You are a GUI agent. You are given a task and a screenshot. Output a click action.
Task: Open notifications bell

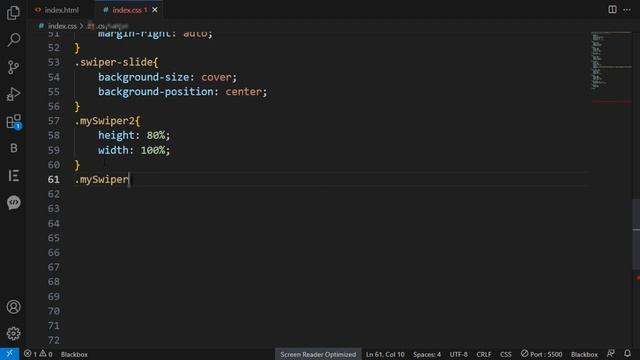coord(627,353)
